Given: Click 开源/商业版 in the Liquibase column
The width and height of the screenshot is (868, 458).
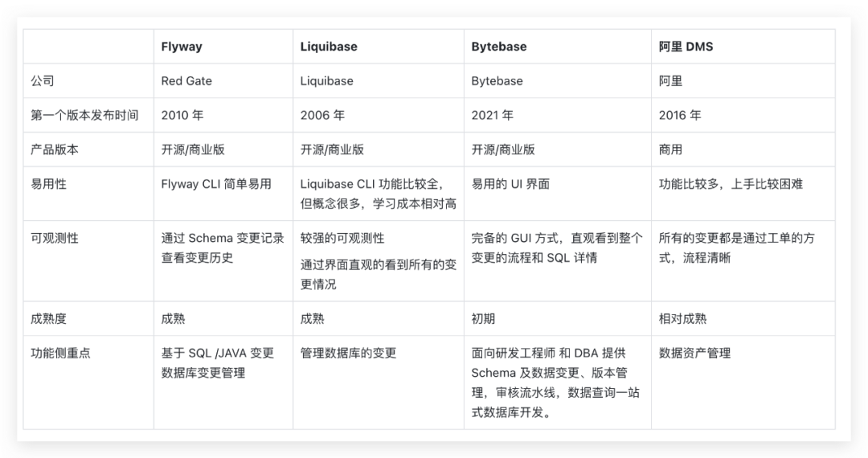Looking at the screenshot, I should pyautogui.click(x=332, y=149).
